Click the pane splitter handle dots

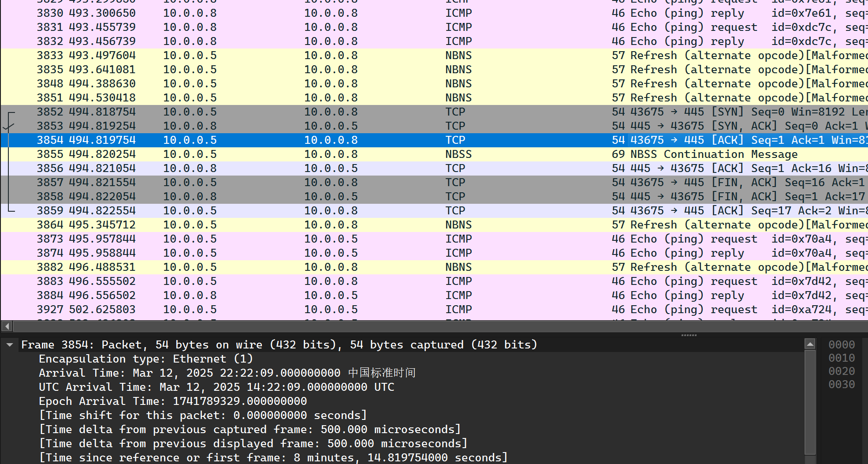click(x=689, y=335)
